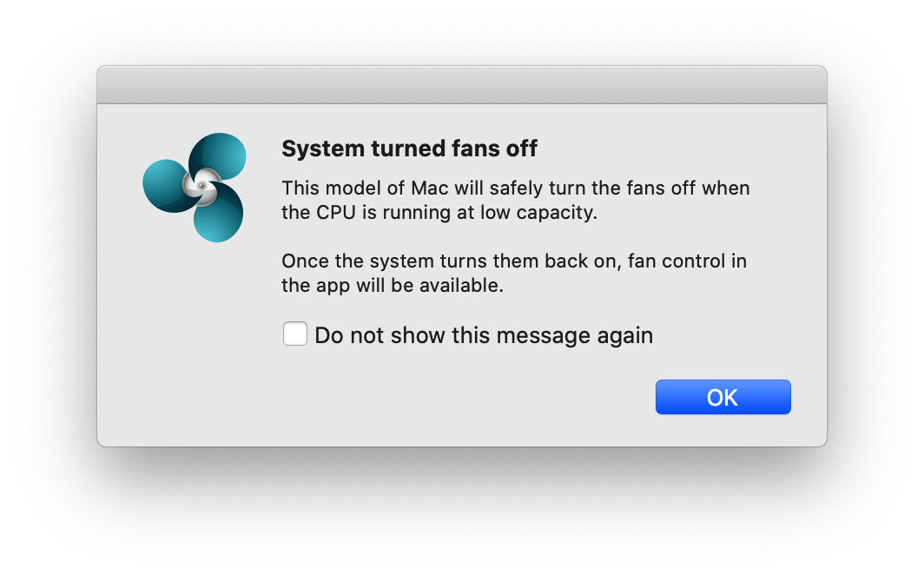Click the top blade of the fan icon

tap(220, 156)
